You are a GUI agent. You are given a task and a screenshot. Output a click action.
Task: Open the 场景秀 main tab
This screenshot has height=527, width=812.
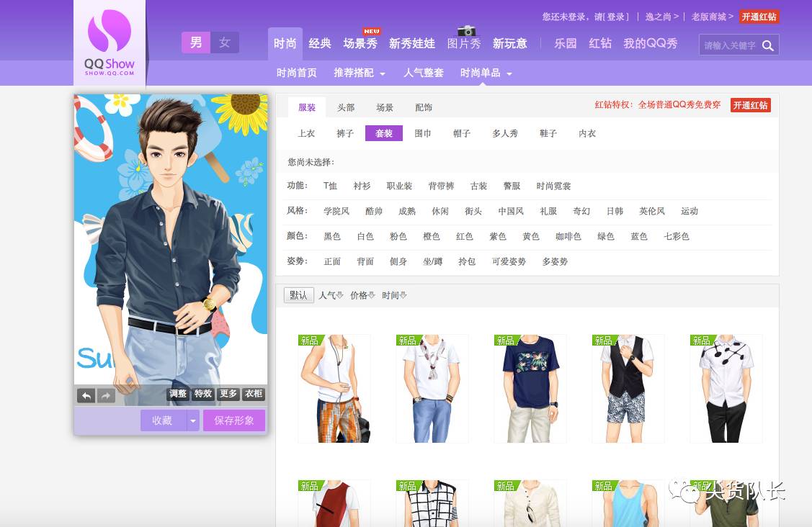tap(360, 43)
